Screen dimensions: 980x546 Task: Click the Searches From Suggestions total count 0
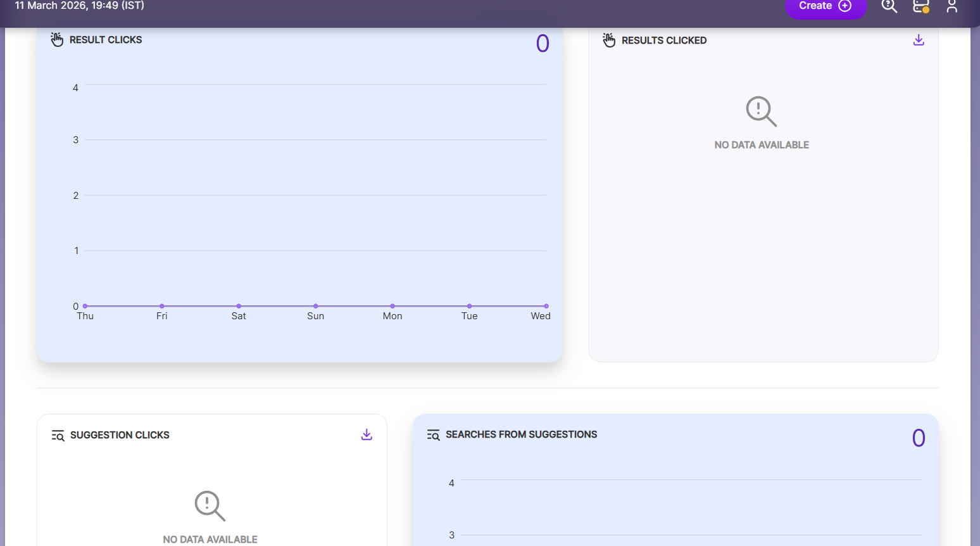[919, 438]
